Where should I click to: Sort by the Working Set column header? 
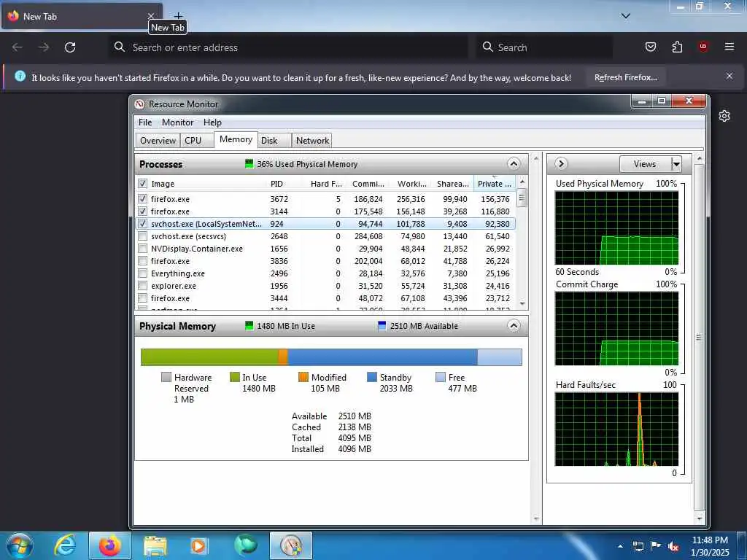[411, 184]
